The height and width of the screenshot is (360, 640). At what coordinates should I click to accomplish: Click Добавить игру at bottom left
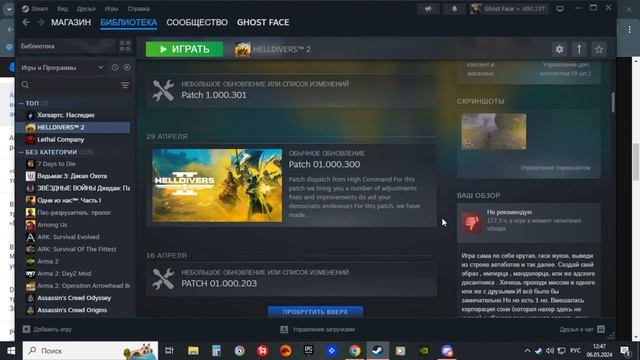(47, 329)
